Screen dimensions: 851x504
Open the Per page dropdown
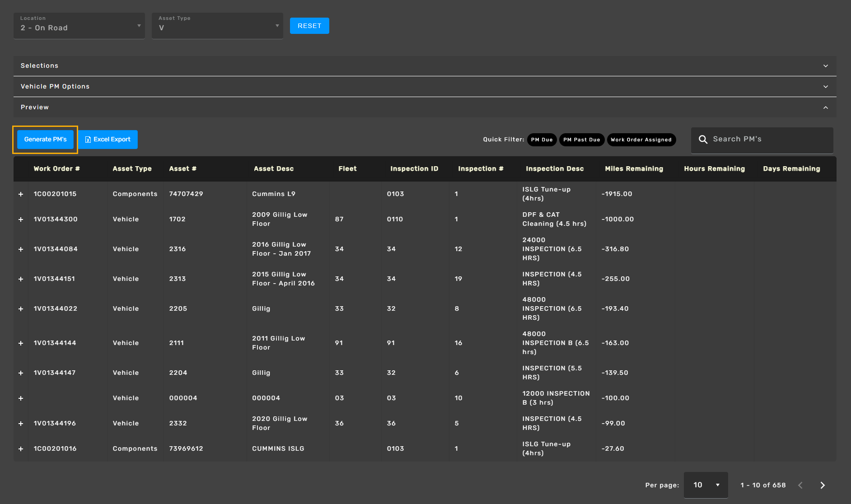click(x=706, y=485)
